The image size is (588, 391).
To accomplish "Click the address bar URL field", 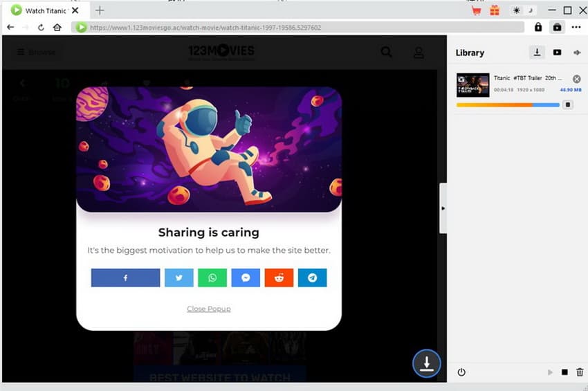I will pyautogui.click(x=297, y=28).
